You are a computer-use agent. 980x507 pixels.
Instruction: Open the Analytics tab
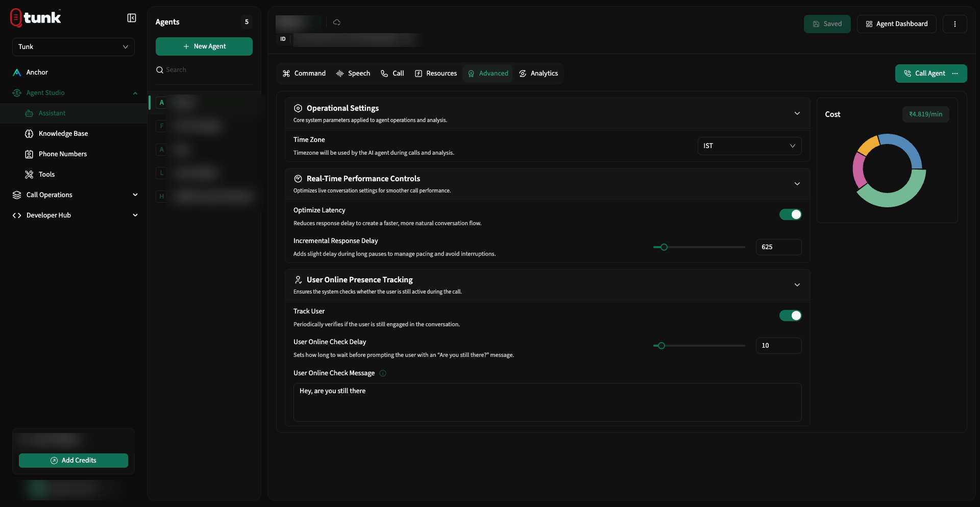[538, 74]
